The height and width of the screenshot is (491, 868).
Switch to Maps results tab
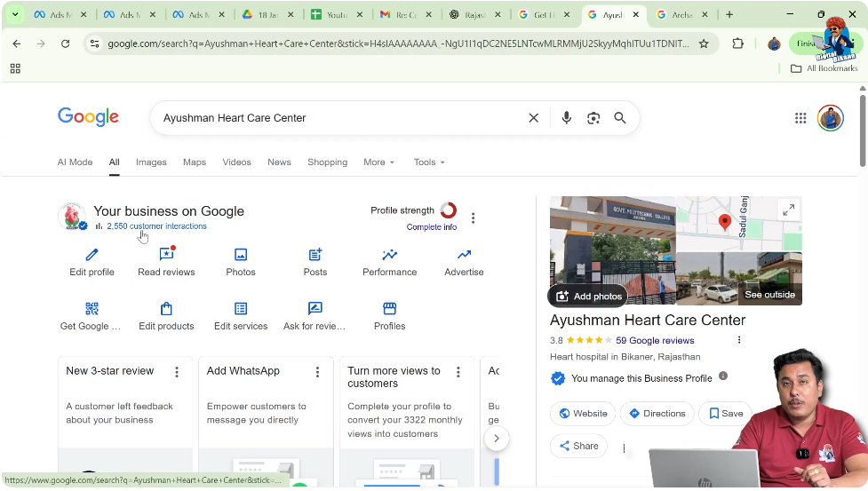pos(195,162)
